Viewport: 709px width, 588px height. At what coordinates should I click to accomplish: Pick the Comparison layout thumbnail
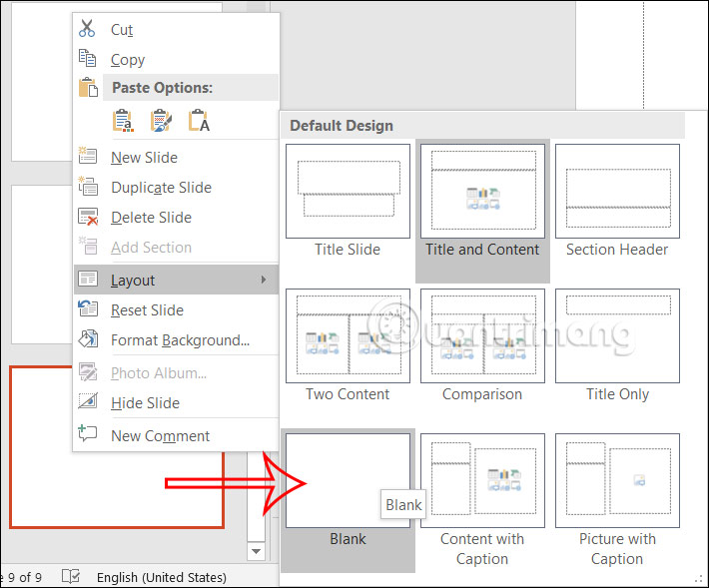482,335
